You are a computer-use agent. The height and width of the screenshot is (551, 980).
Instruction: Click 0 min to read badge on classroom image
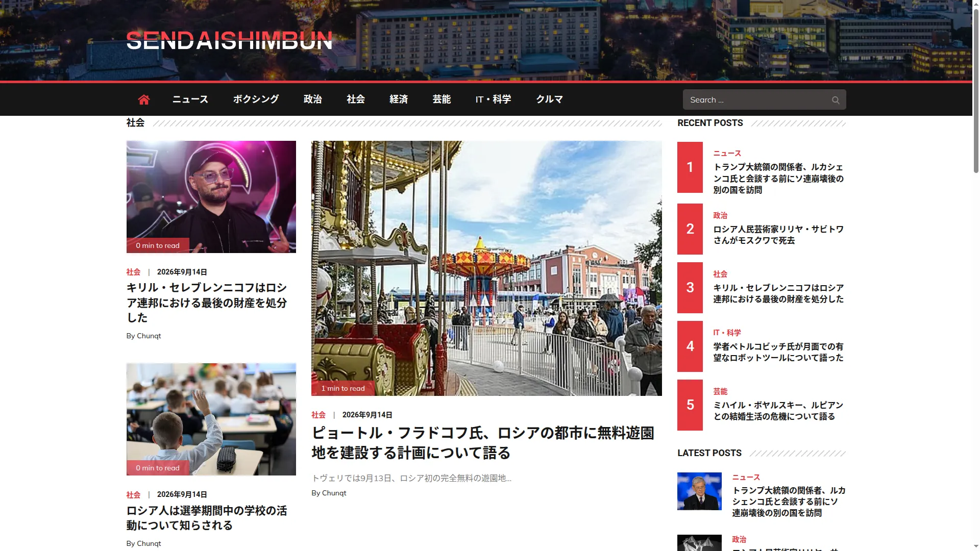[158, 468]
